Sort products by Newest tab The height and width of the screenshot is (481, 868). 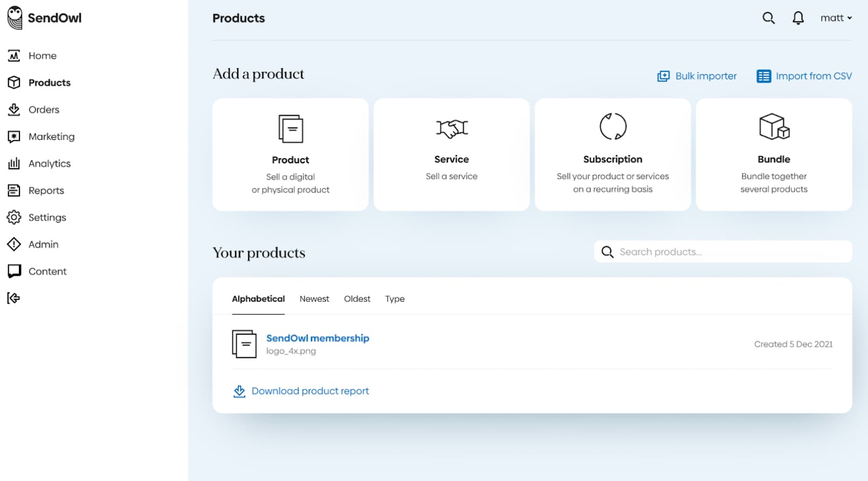click(x=314, y=299)
